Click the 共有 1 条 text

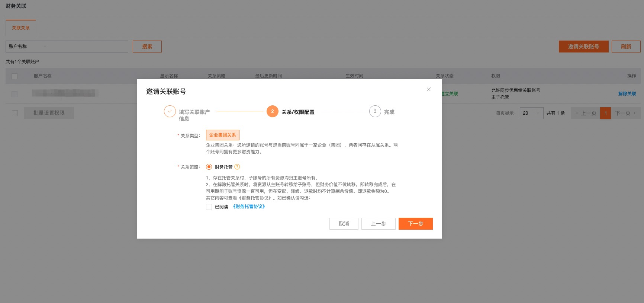[x=556, y=113]
